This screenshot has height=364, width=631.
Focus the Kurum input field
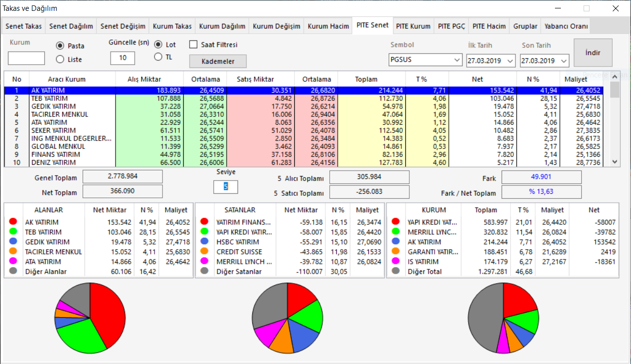26,58
